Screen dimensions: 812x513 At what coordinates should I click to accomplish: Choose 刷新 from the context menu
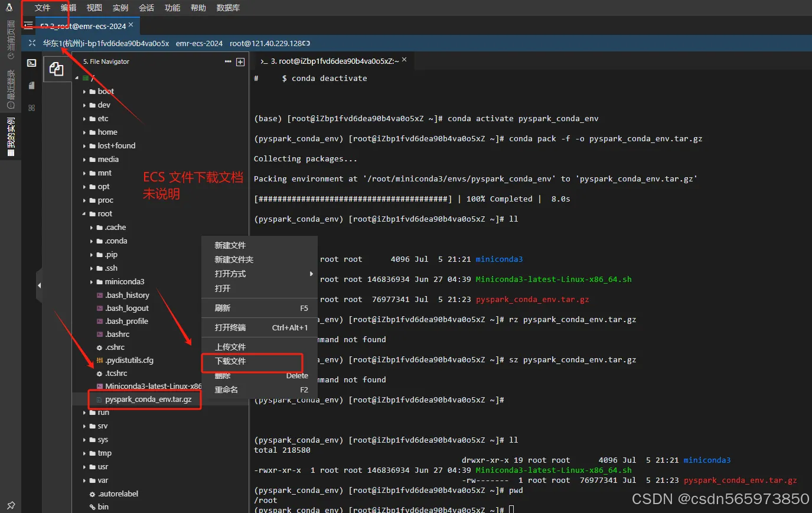coord(259,309)
